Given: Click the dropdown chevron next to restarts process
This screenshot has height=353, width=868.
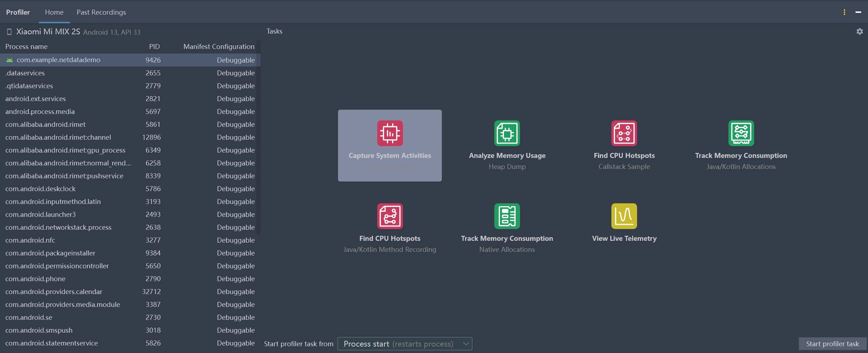Looking at the screenshot, I should click(465, 344).
